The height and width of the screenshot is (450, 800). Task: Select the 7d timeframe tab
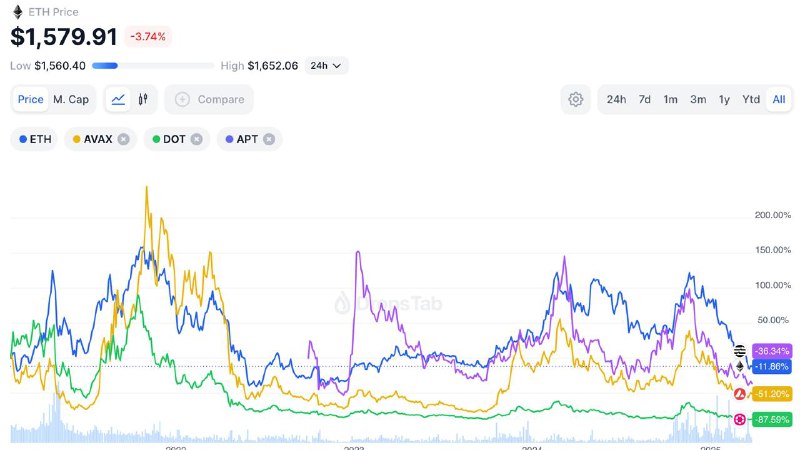[x=644, y=99]
